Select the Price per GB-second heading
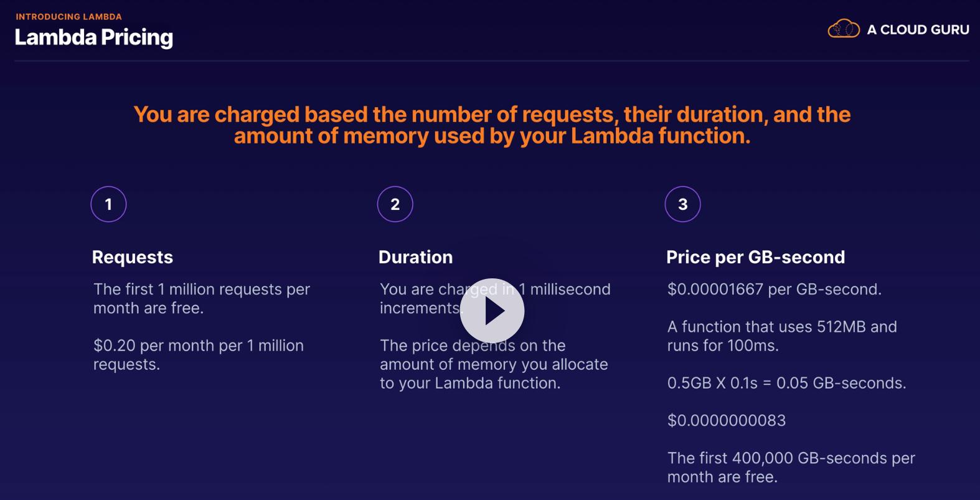 pyautogui.click(x=755, y=257)
